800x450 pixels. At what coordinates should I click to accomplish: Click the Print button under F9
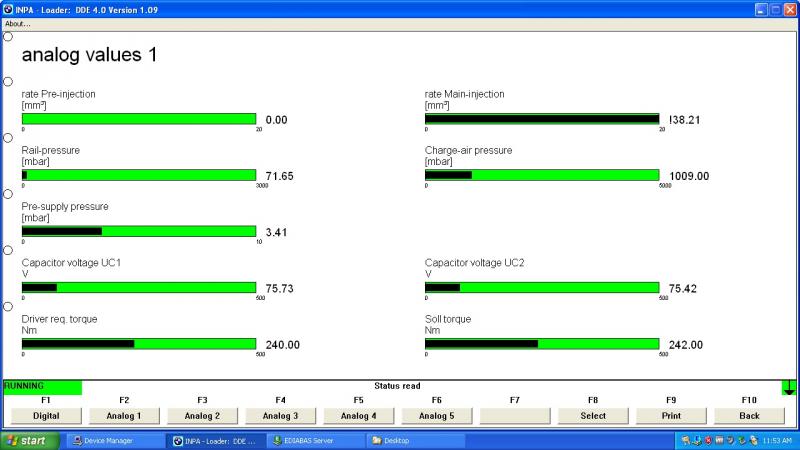[671, 415]
